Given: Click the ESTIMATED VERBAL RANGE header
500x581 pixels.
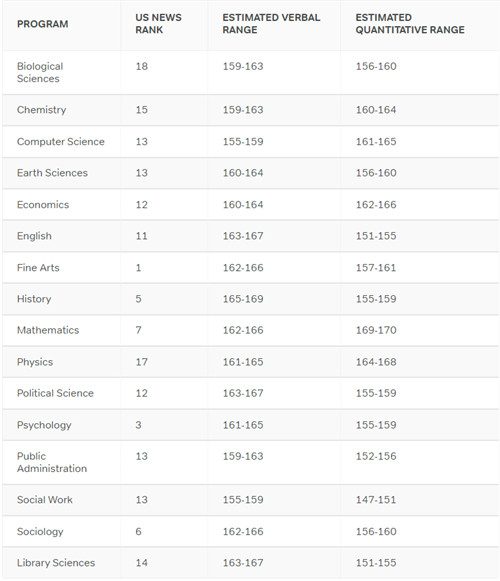Looking at the screenshot, I should click(271, 23).
